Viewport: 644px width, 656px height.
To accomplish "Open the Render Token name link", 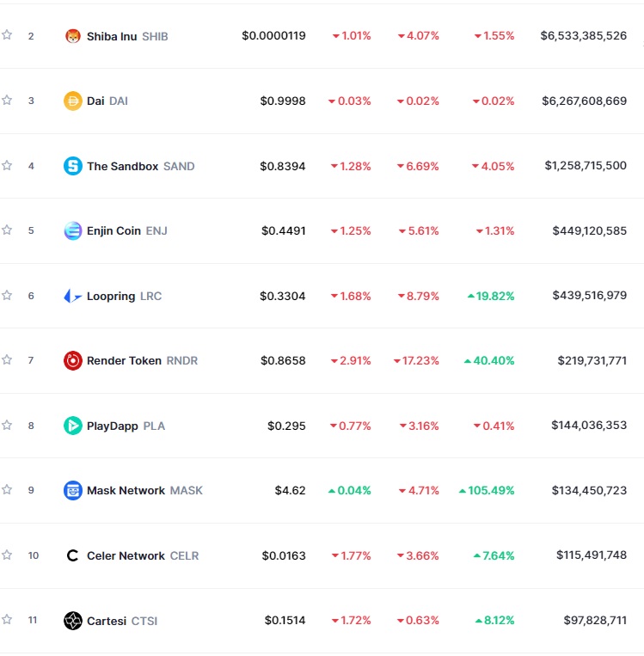I will click(124, 360).
